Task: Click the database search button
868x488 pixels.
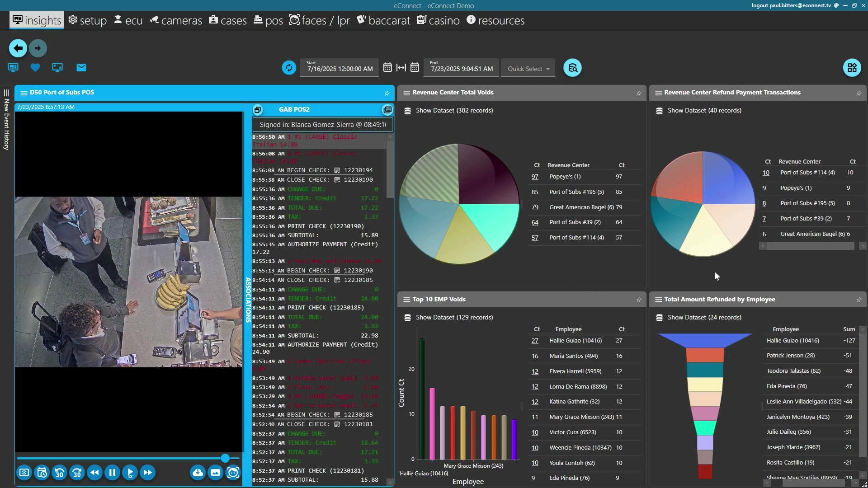Action: pos(572,68)
